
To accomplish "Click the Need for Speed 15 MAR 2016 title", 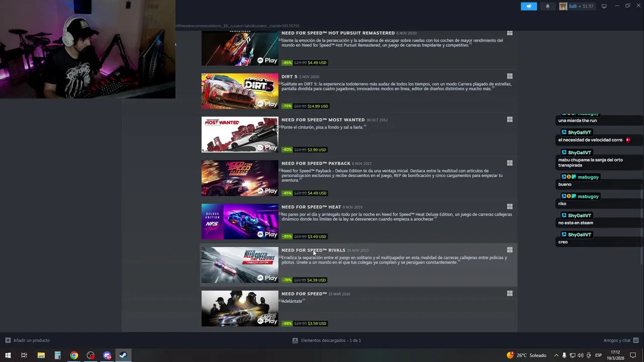I will click(304, 294).
